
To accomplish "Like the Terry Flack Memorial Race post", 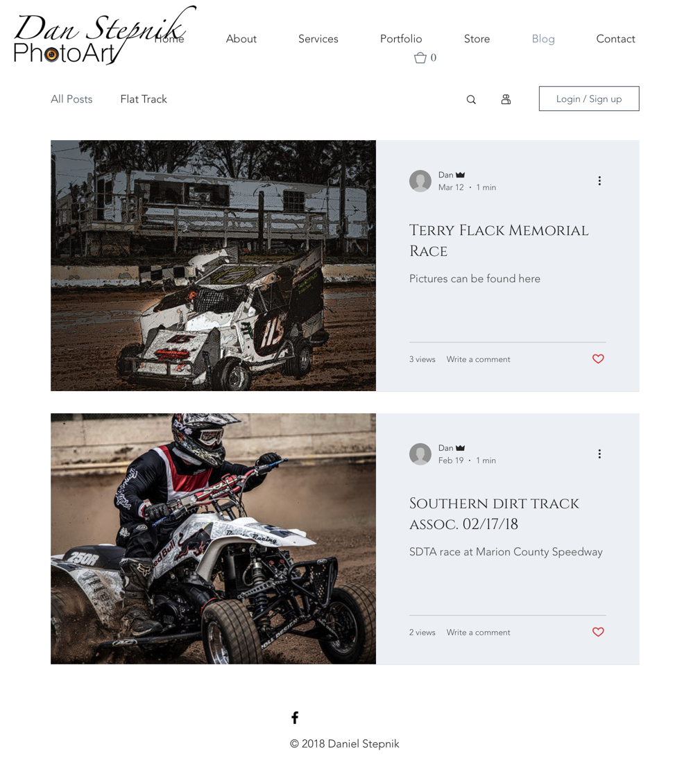I will click(598, 359).
